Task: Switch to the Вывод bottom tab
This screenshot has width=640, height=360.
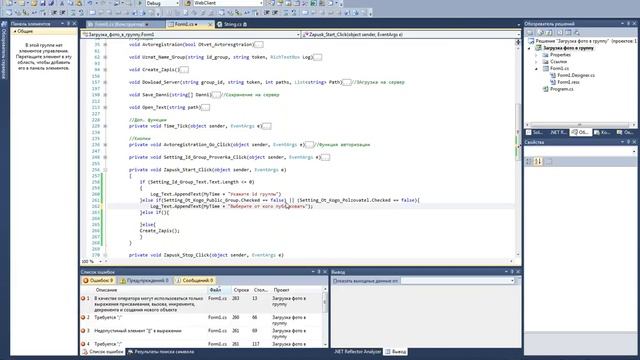Action: click(396, 352)
